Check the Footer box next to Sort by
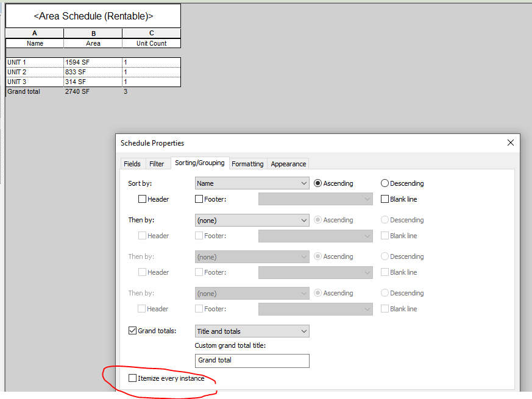 click(x=199, y=199)
